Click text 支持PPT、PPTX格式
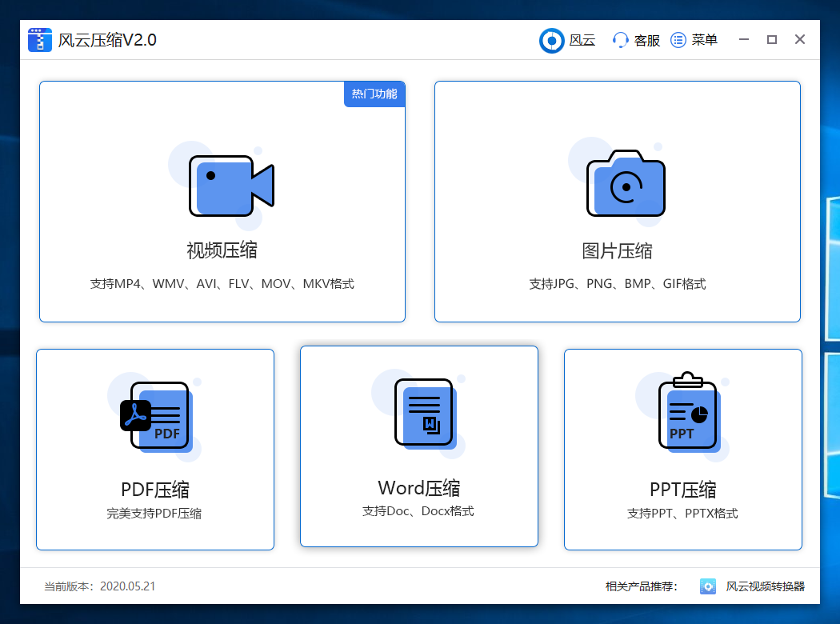The image size is (840, 624). coord(682,514)
